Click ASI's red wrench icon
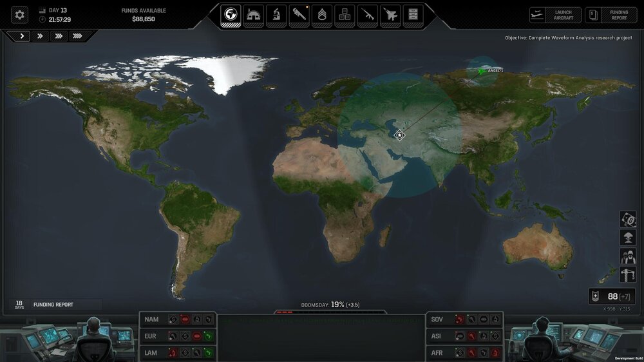This screenshot has width=644, height=362. point(471,336)
